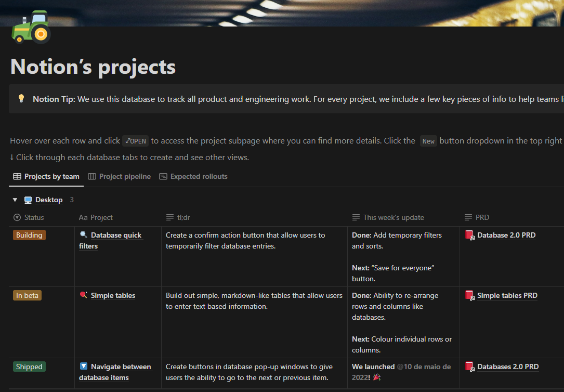Click the light bulb icon in the Notion Tip callout

[21, 99]
